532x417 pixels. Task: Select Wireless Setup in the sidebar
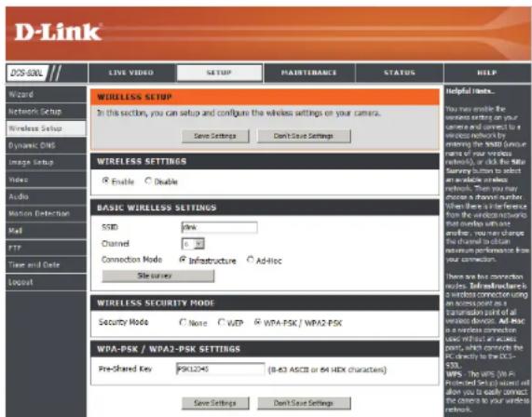tap(47, 128)
